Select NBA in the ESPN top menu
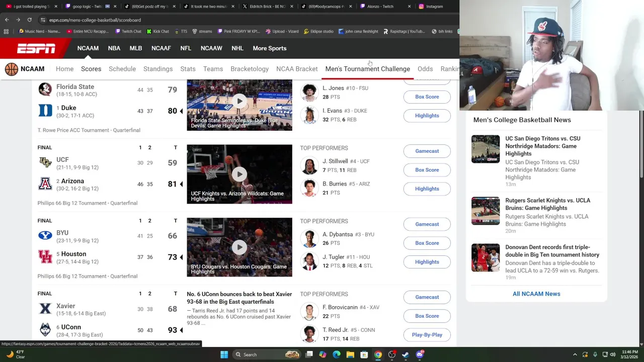Viewport: 644px width, 362px height. pos(114,48)
